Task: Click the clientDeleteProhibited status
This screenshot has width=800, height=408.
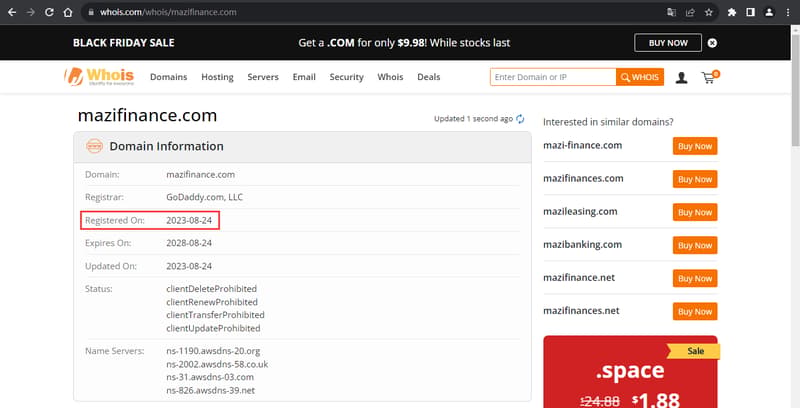Action: [211, 289]
